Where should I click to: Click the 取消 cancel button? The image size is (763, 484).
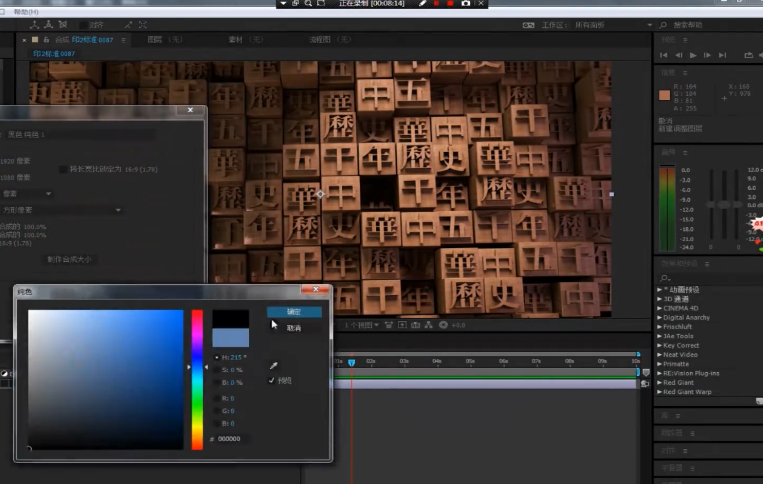coord(294,328)
